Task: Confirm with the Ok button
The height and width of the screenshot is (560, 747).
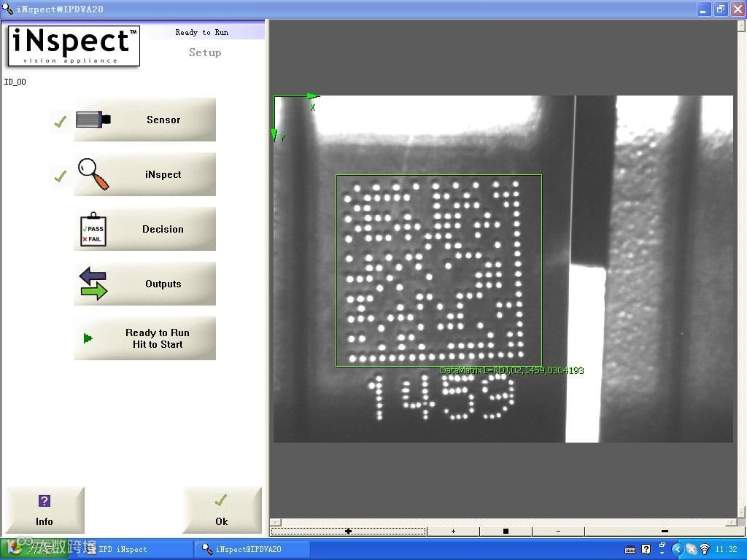Action: click(x=222, y=510)
